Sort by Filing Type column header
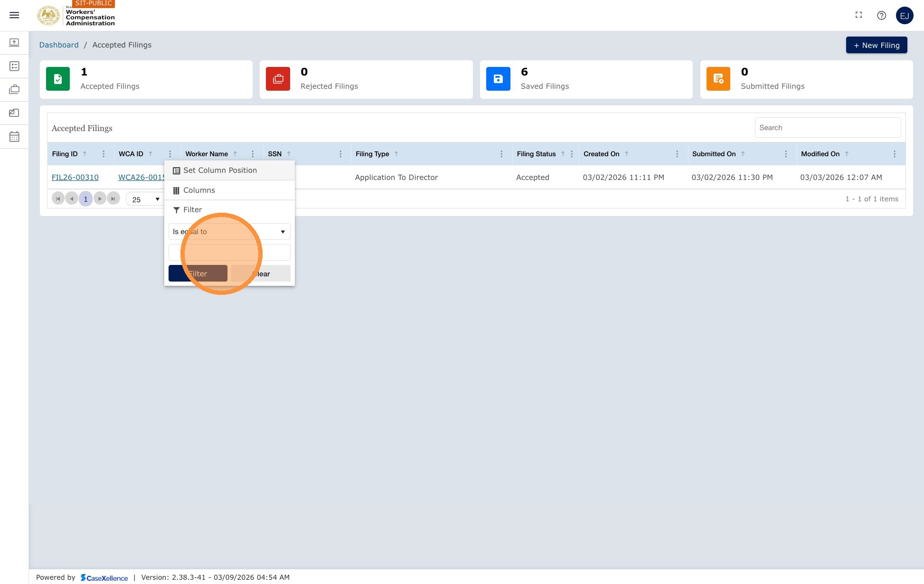 tap(372, 154)
